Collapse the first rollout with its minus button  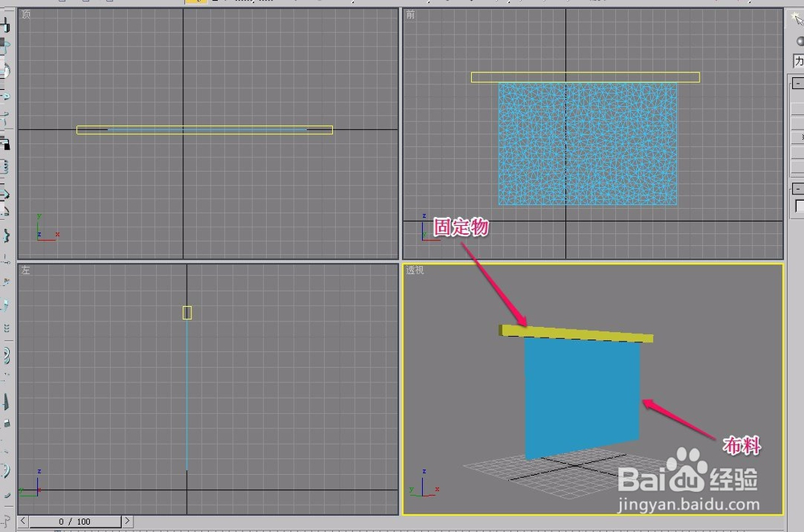(797, 83)
